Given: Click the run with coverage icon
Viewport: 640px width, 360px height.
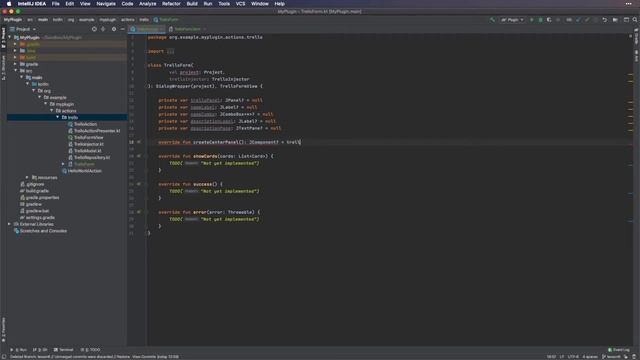Looking at the screenshot, I should pyautogui.click(x=549, y=20).
